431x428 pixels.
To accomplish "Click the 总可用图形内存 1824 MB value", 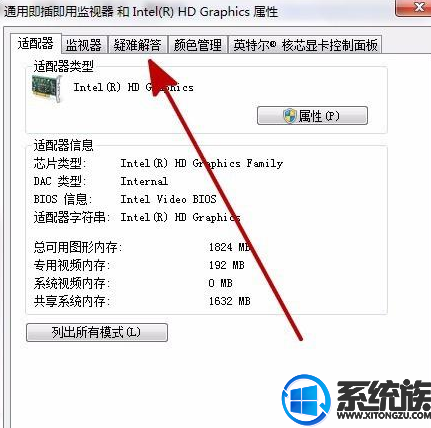I will coord(229,247).
